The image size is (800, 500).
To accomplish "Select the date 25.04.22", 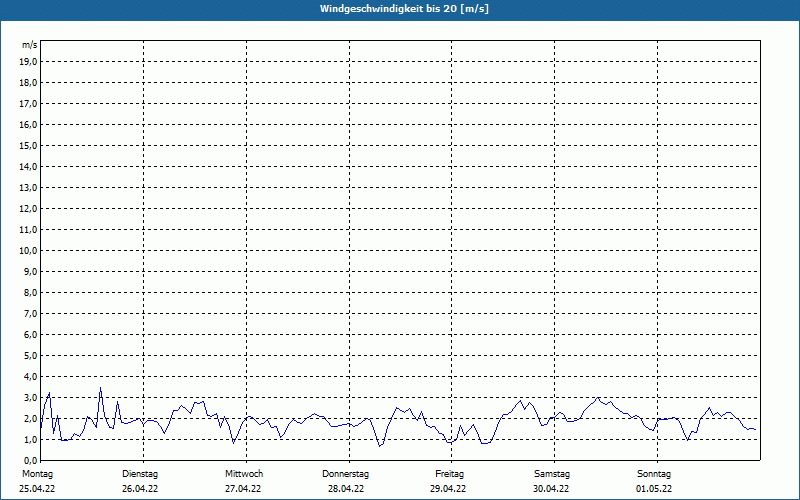I will [37, 489].
